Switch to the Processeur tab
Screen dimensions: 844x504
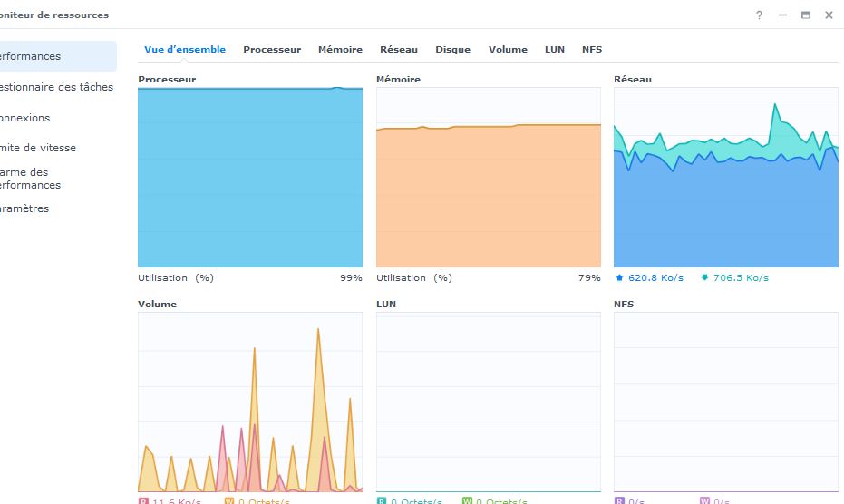(272, 50)
